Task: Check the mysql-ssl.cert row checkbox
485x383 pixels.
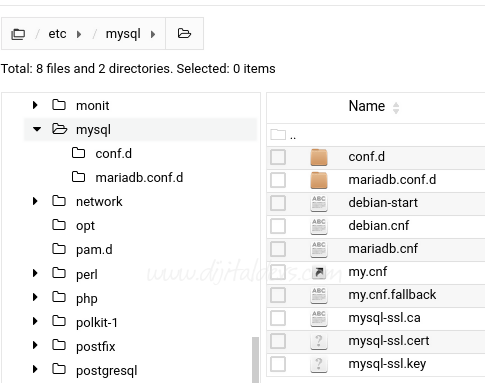Action: click(278, 341)
